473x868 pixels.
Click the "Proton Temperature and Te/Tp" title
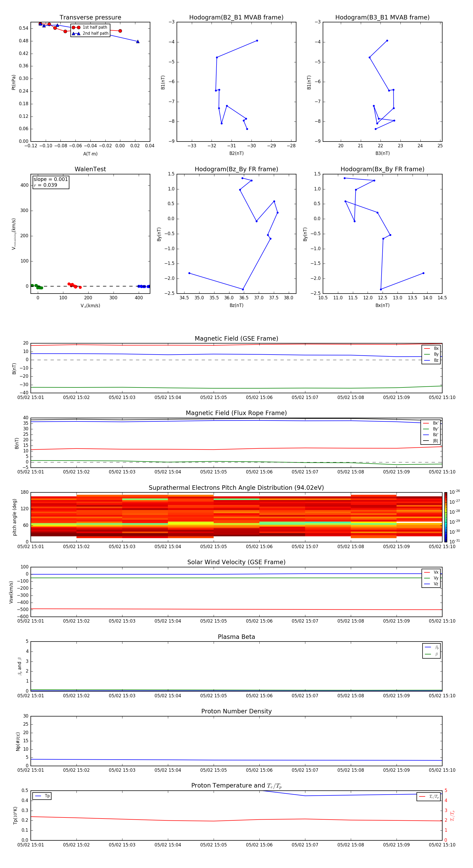(236, 786)
